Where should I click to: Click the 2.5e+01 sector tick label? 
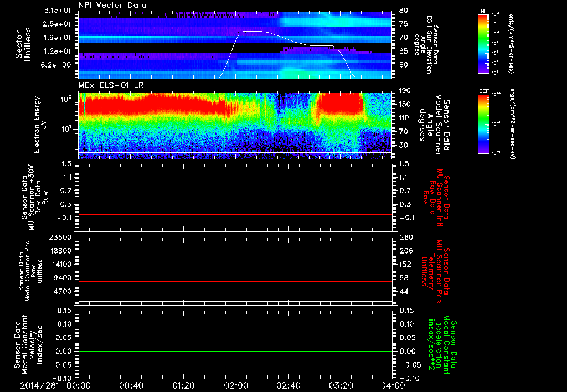[x=58, y=24]
